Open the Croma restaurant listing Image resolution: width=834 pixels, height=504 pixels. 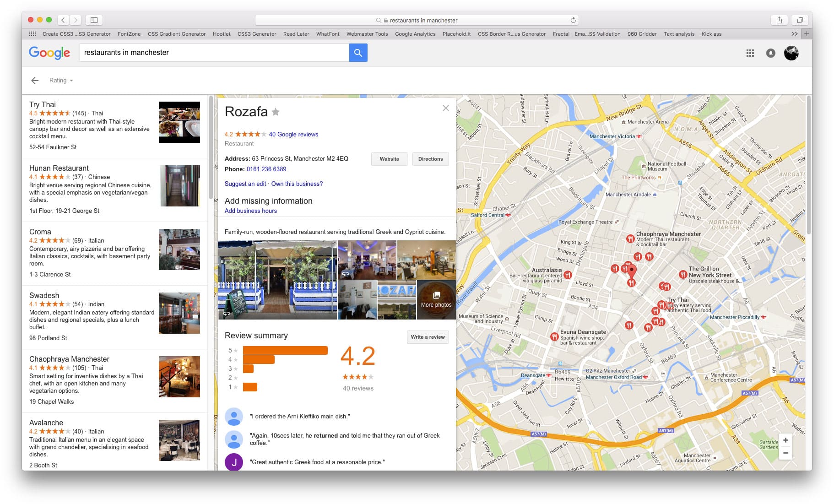point(115,254)
